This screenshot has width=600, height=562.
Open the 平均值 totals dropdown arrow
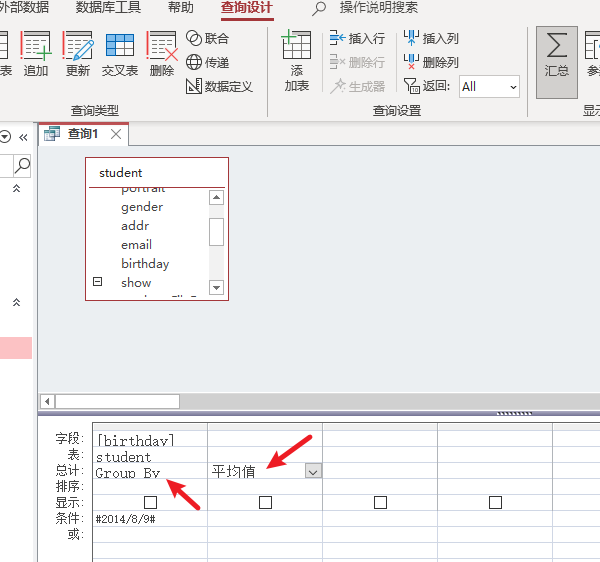click(x=313, y=471)
